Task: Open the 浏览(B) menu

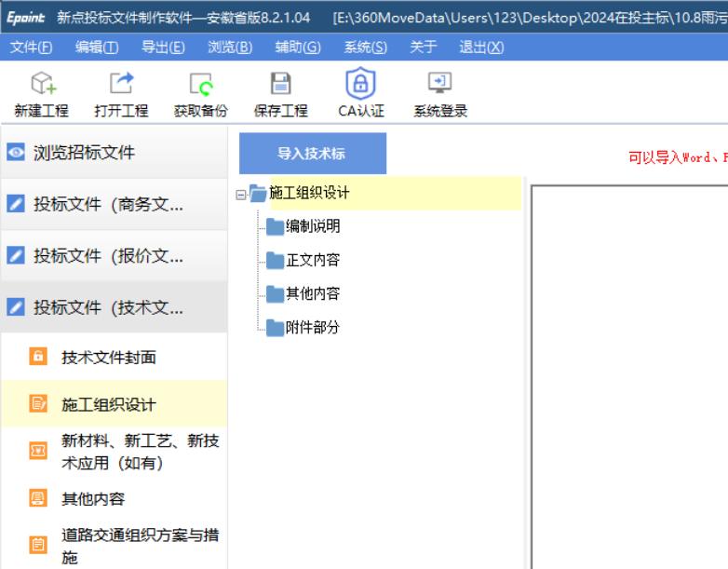Action: coord(230,47)
